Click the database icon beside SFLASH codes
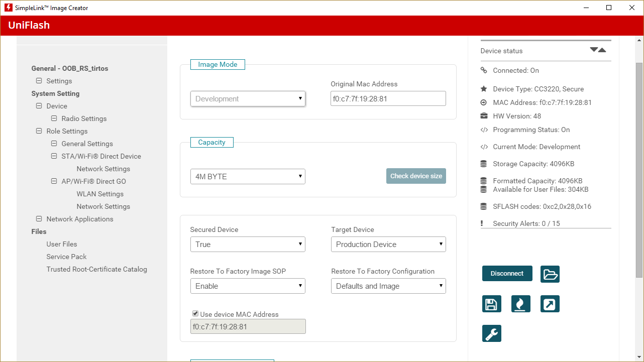 point(484,206)
